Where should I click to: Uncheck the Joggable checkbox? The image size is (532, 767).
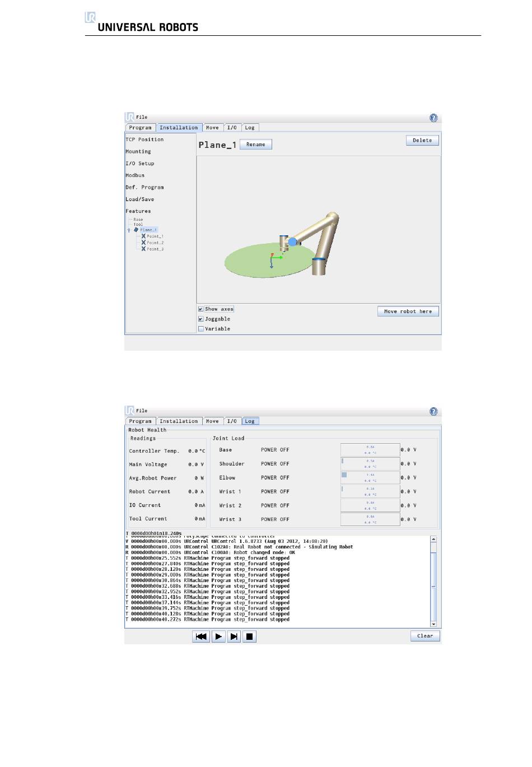(x=201, y=319)
